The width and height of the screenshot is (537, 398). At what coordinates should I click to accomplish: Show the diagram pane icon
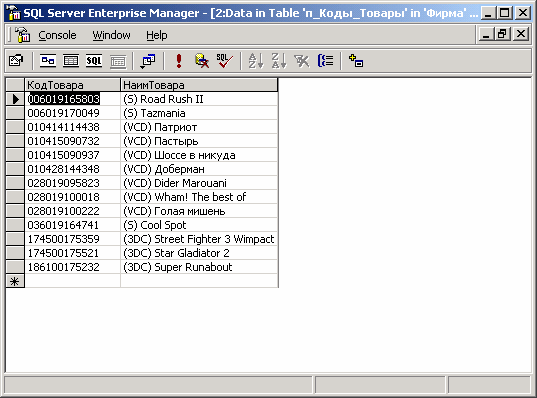pos(48,61)
